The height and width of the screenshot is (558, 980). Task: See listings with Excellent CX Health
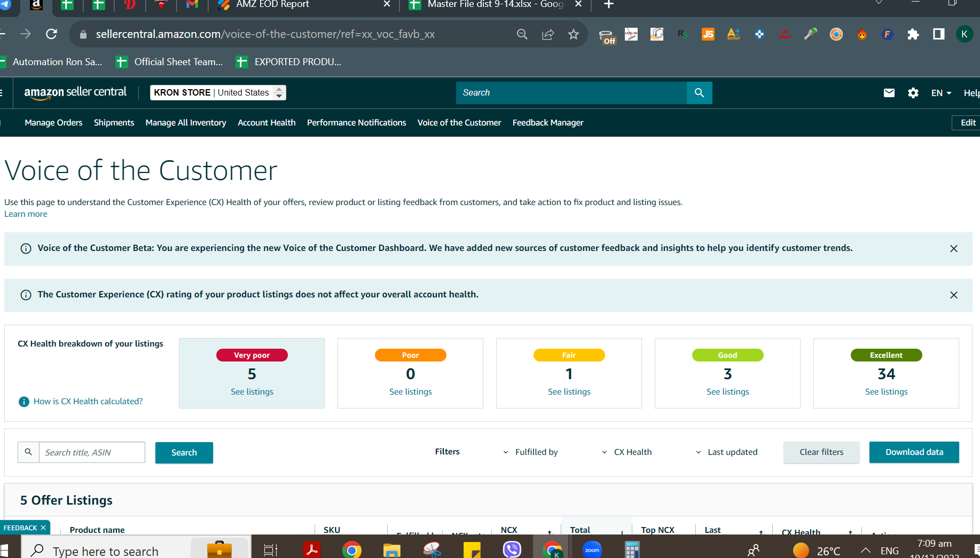click(x=887, y=392)
